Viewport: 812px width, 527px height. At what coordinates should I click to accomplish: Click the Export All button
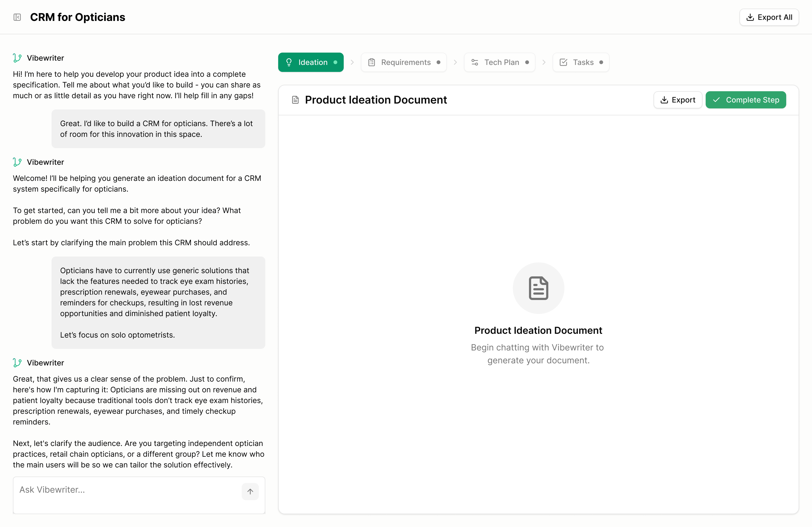tap(769, 17)
